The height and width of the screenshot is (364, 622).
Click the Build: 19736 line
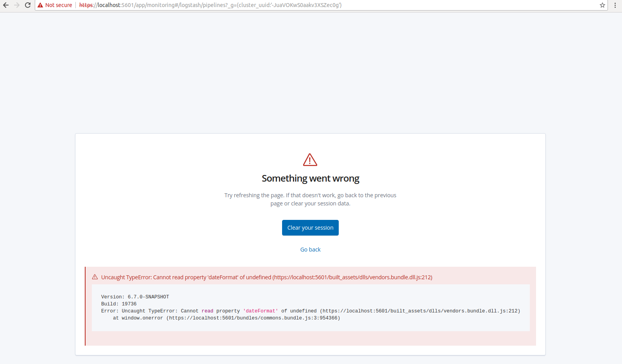119,304
